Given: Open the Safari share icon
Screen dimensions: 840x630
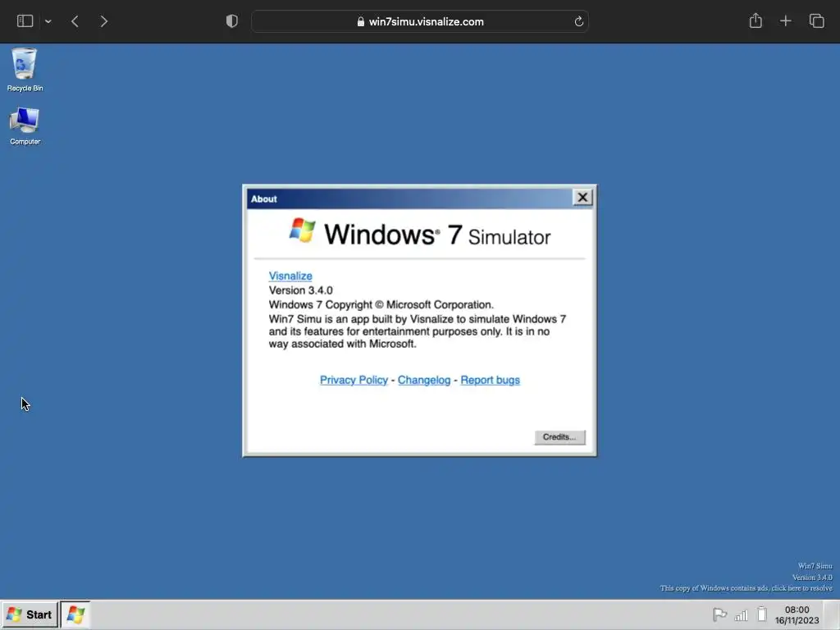Looking at the screenshot, I should [756, 21].
